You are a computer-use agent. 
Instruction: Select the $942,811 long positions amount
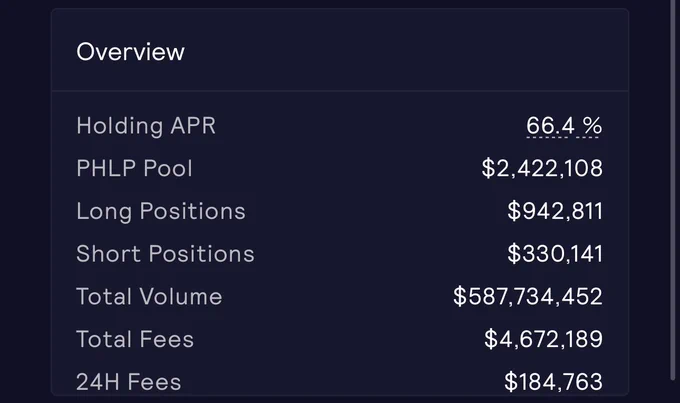[555, 211]
